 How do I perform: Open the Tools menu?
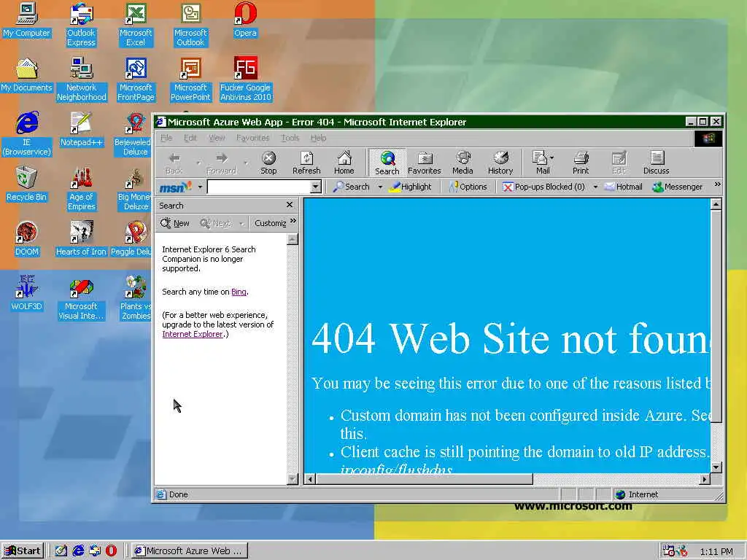(x=290, y=138)
